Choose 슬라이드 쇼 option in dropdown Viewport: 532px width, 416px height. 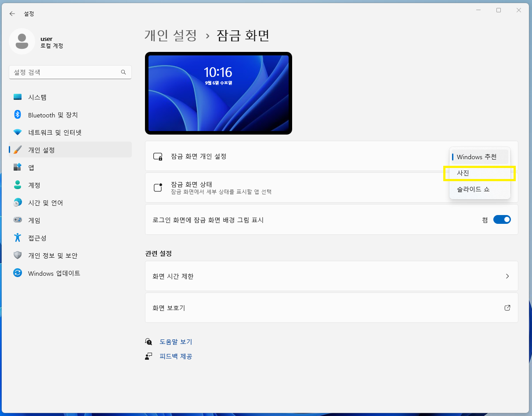(x=480, y=190)
